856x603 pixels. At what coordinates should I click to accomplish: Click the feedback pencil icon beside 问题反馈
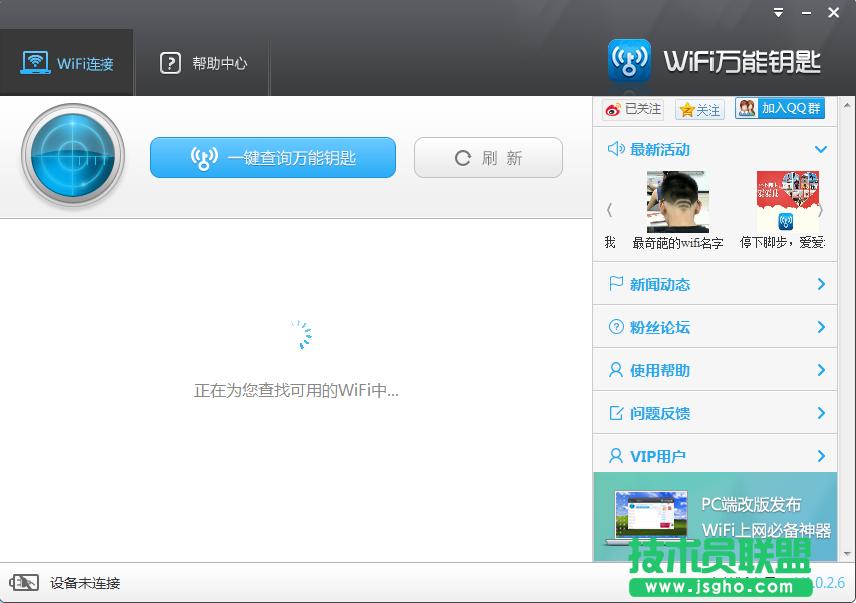pyautogui.click(x=614, y=413)
